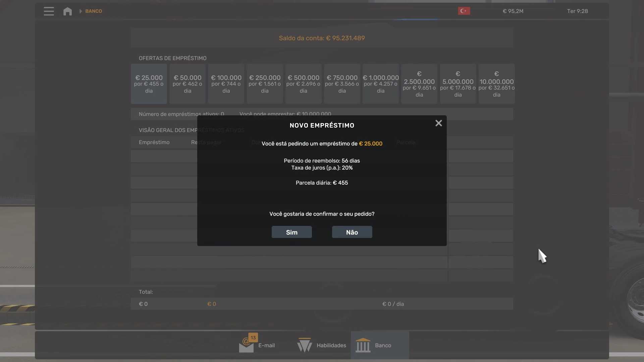Decline loan with Não button

pyautogui.click(x=352, y=232)
